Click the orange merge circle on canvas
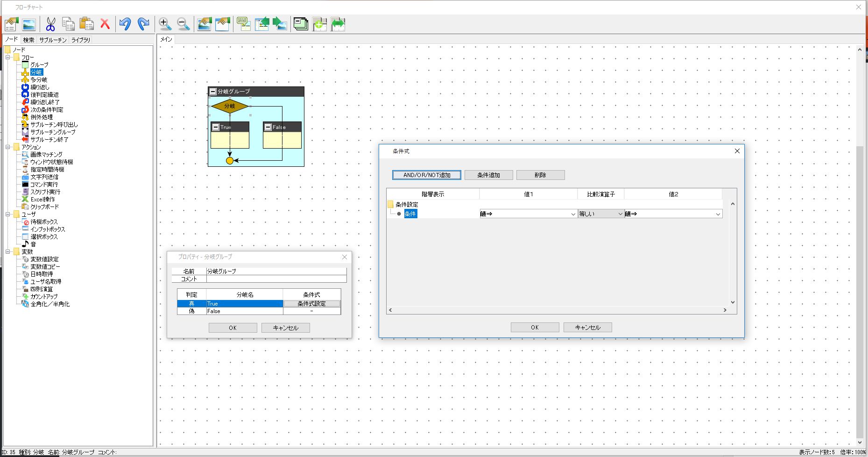868x457 pixels. [230, 161]
